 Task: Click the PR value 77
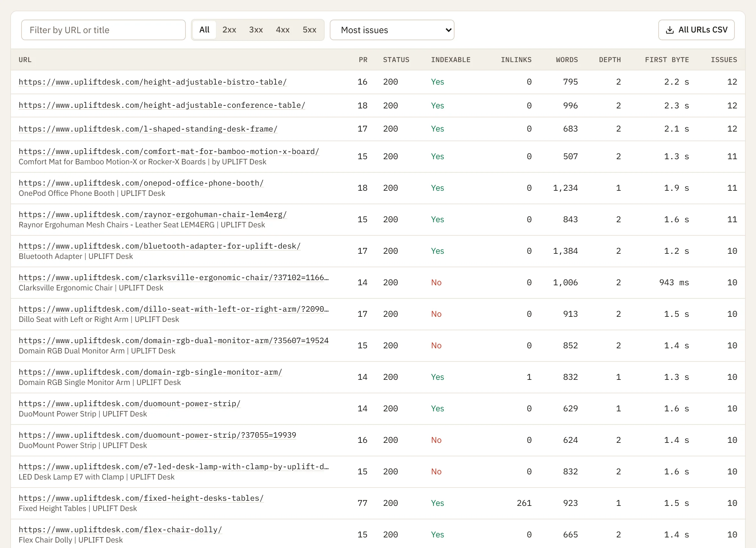(x=362, y=503)
